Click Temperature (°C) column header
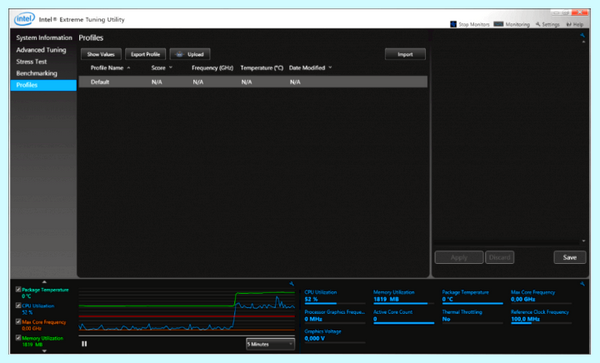The image size is (600, 363). click(x=262, y=68)
